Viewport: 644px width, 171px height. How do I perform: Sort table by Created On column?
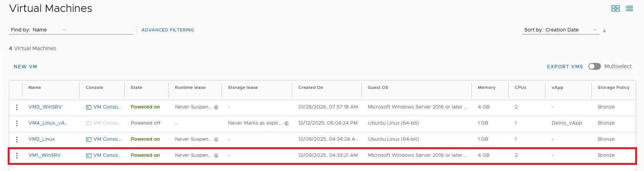pos(311,87)
